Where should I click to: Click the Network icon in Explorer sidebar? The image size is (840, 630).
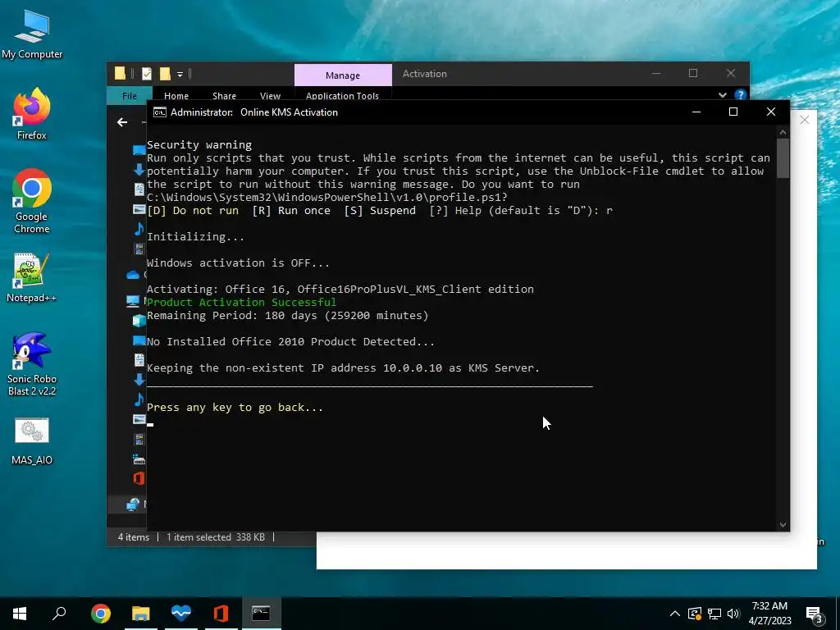[x=133, y=504]
